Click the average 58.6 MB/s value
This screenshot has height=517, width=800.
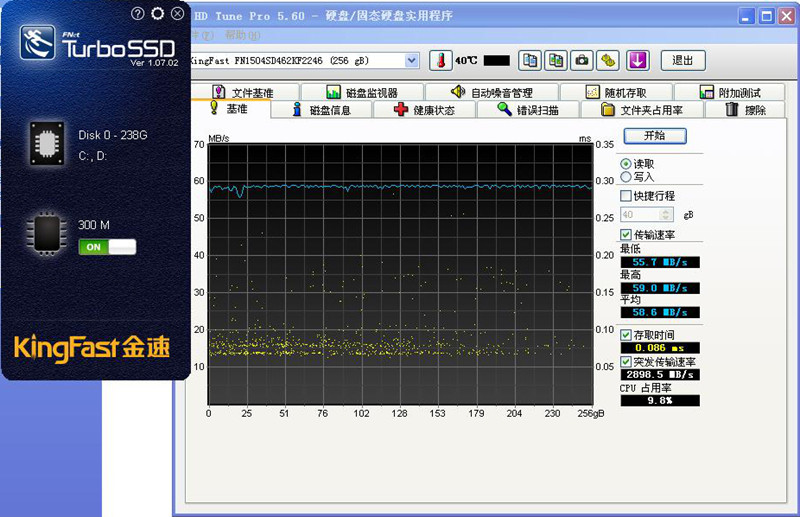point(660,312)
